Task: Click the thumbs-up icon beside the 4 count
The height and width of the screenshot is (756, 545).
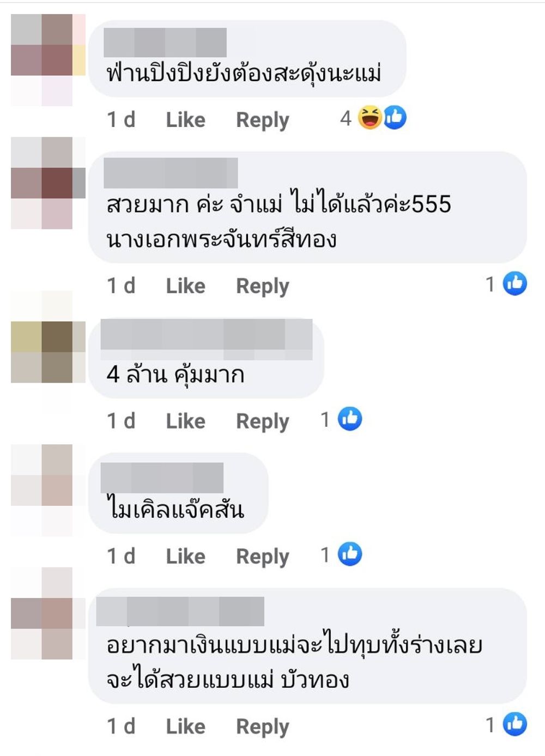Action: pyautogui.click(x=395, y=117)
